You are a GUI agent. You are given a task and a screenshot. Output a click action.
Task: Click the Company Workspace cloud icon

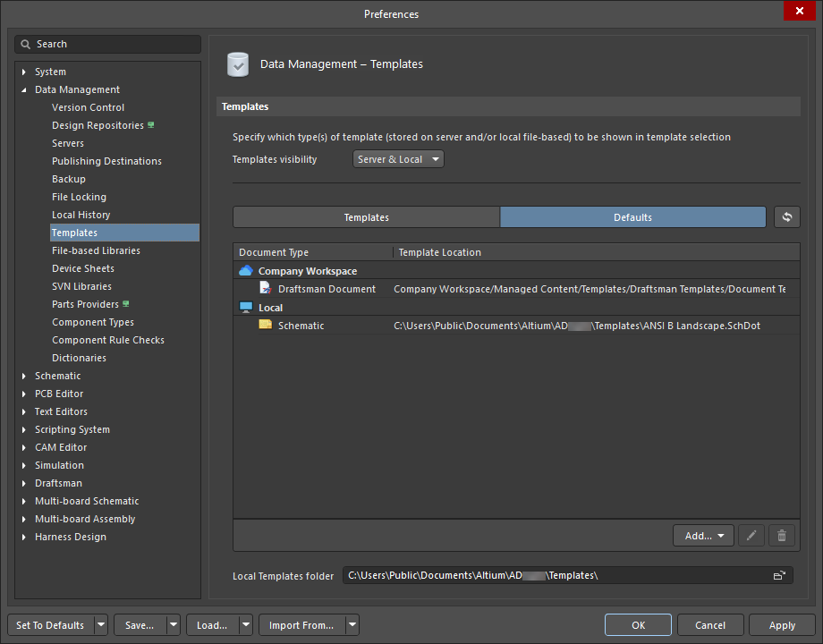246,271
